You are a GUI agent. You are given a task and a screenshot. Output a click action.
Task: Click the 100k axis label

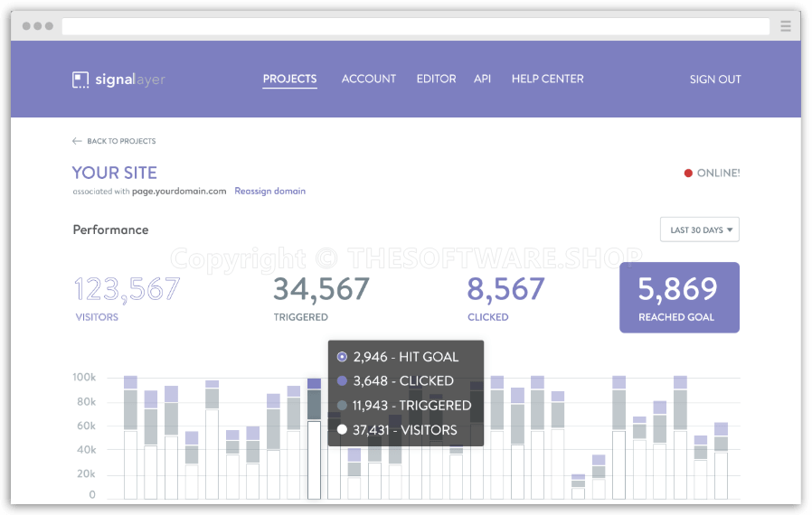coord(84,378)
